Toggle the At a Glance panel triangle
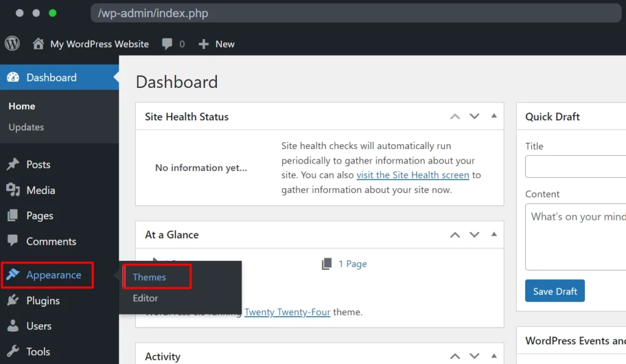Image resolution: width=626 pixels, height=364 pixels. click(x=494, y=235)
